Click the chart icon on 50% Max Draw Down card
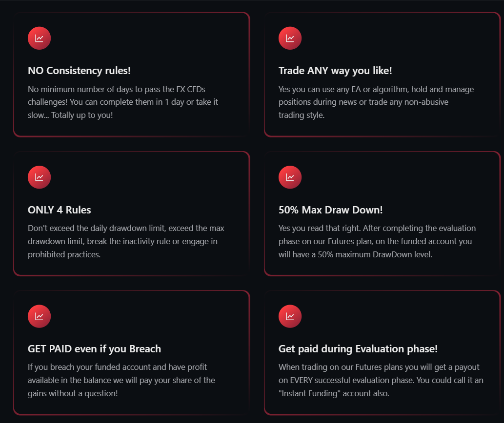 290,177
